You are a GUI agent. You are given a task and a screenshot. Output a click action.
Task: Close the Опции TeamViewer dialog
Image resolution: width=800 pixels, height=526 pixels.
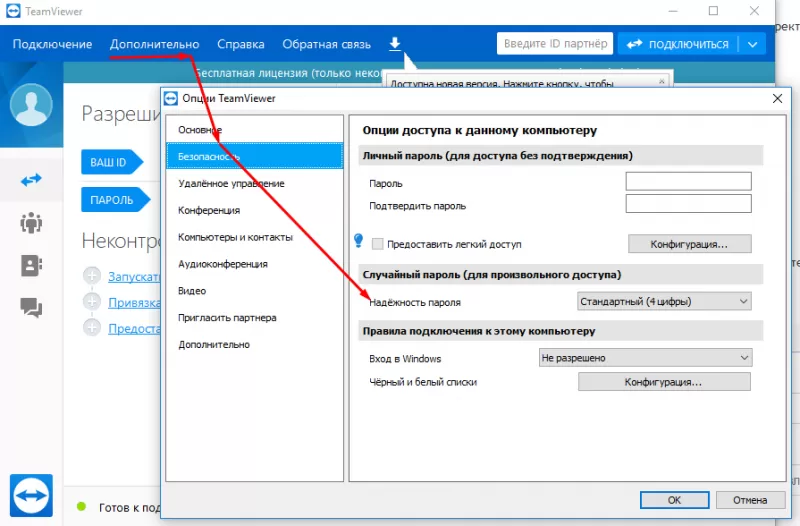click(777, 98)
